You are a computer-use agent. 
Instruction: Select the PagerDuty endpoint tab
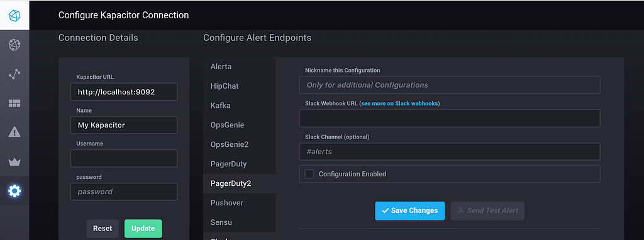(239, 164)
